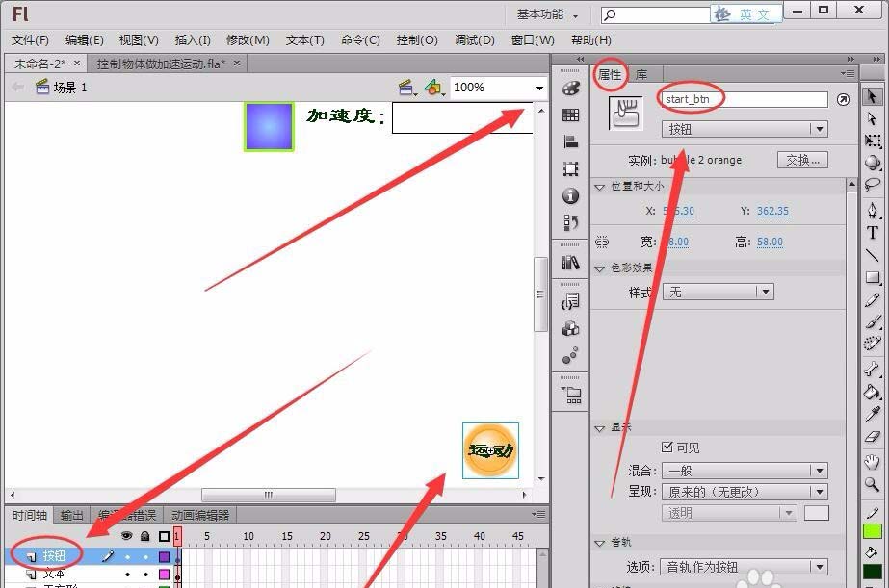Open the Motion Presets balls icon
This screenshot has width=889, height=588.
[570, 355]
